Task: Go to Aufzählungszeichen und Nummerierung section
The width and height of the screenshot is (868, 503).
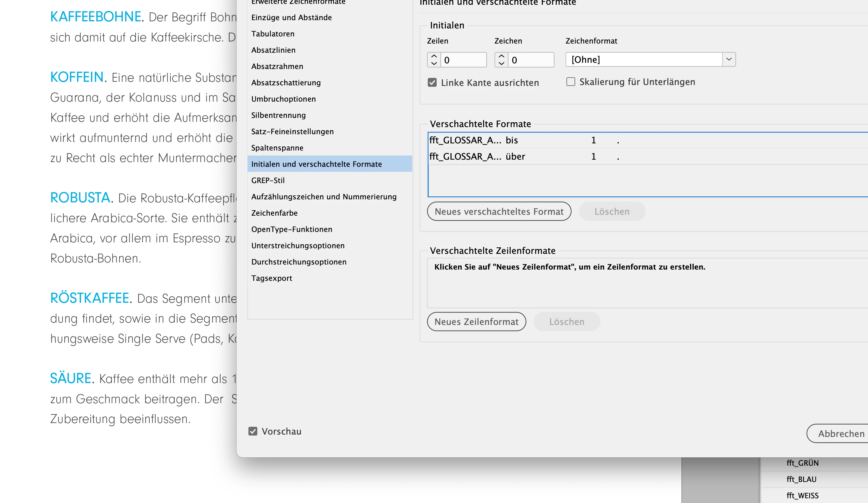Action: 324,197
